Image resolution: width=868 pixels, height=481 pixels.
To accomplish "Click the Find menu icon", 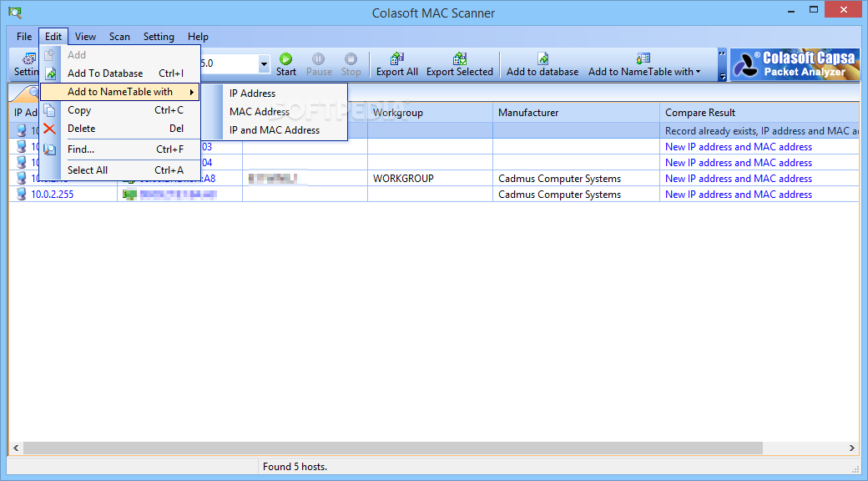I will pos(50,149).
